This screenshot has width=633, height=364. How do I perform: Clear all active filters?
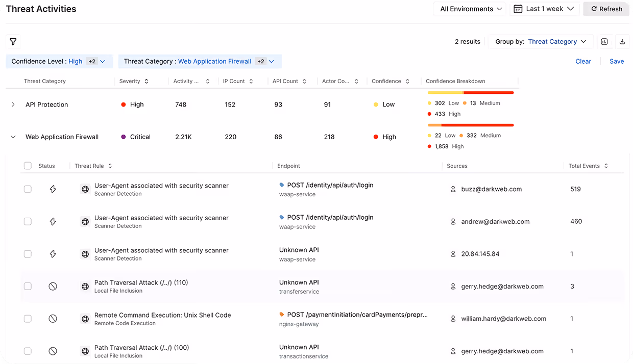pyautogui.click(x=583, y=61)
